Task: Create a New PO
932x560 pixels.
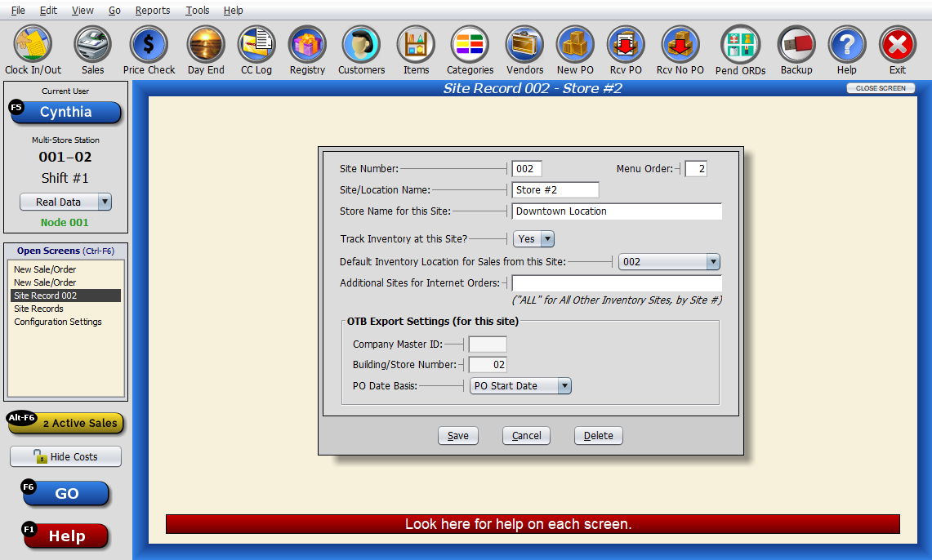Action: pyautogui.click(x=575, y=50)
